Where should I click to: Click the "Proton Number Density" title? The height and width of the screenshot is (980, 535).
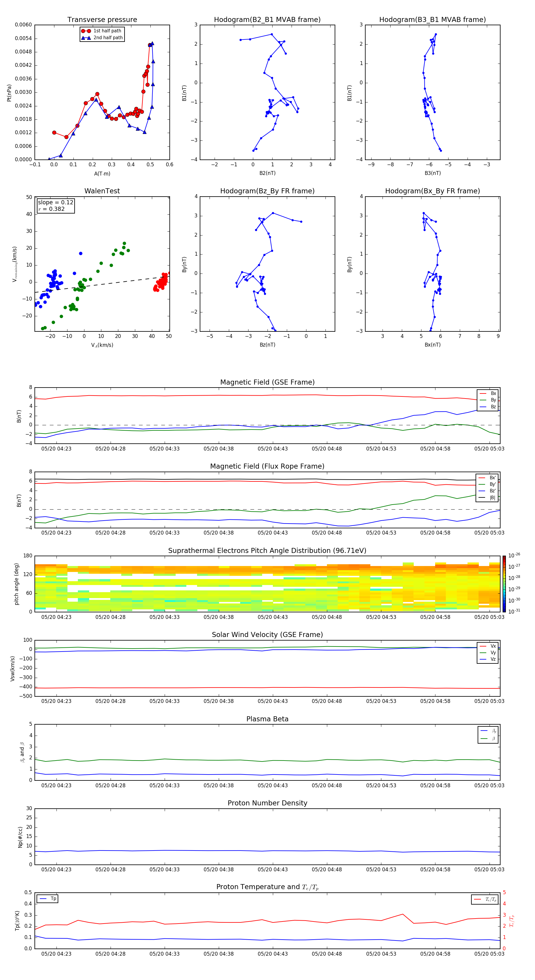coord(267,803)
